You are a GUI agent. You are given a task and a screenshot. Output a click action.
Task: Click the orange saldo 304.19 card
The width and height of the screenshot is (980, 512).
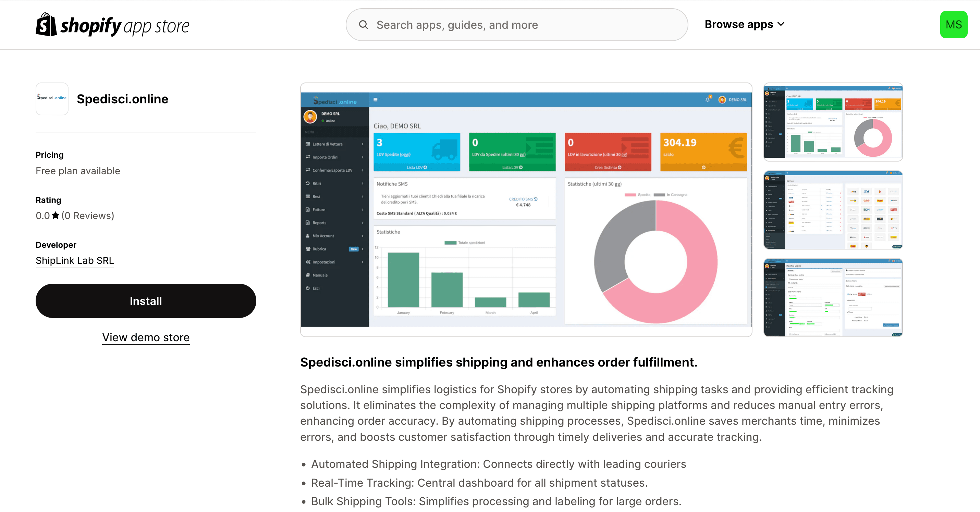click(x=703, y=152)
